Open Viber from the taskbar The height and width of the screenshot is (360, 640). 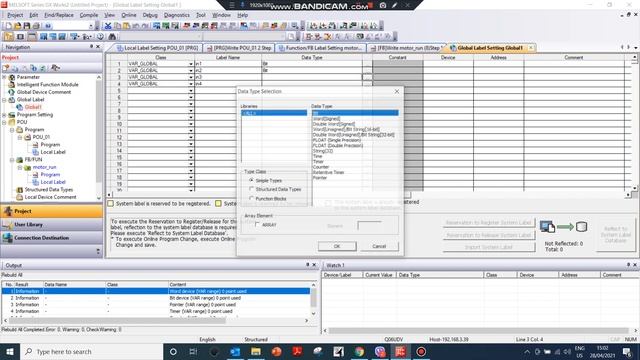[380, 351]
